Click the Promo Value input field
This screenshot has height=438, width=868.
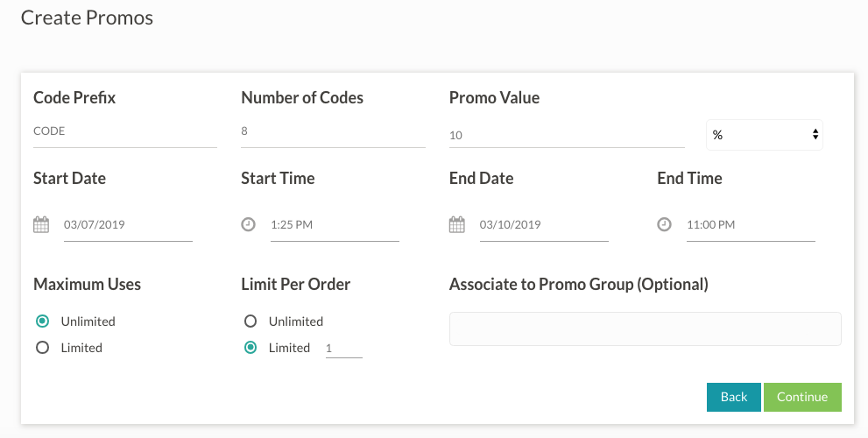point(567,136)
